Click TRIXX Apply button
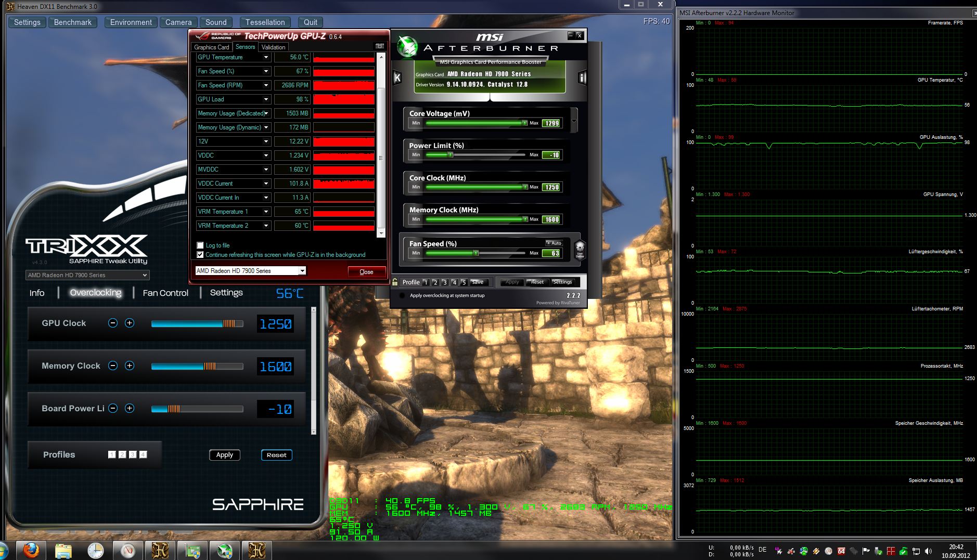977x560 pixels. (224, 454)
